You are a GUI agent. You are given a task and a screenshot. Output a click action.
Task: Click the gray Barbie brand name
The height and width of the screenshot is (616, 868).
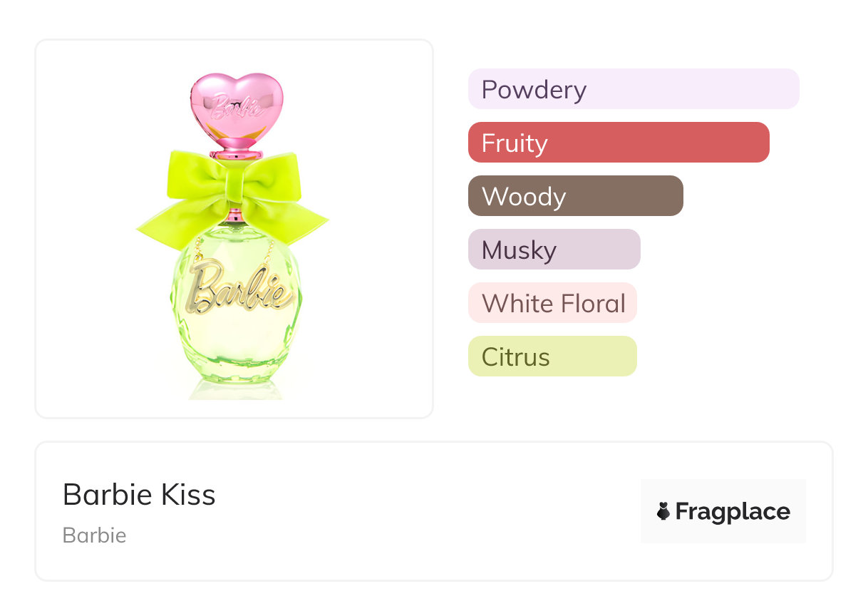(94, 535)
